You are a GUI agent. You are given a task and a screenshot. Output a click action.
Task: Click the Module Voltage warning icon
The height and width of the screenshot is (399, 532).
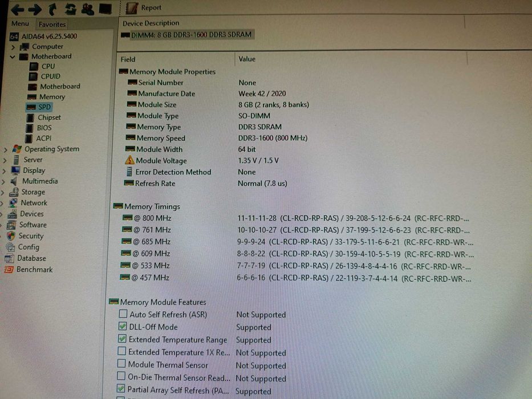click(129, 160)
